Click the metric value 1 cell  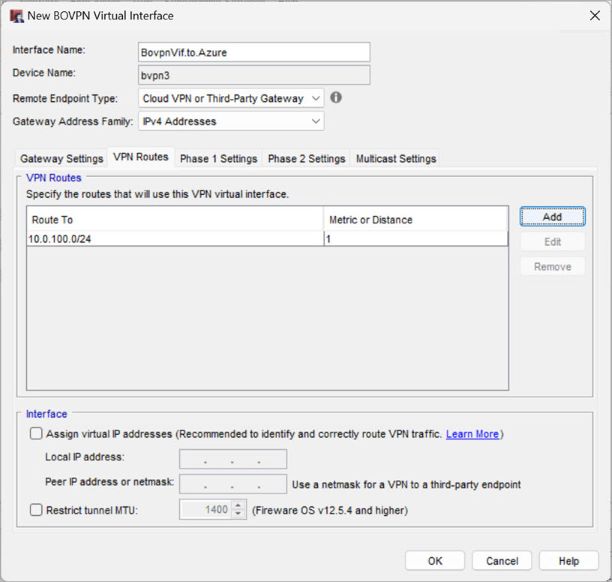tap(416, 238)
